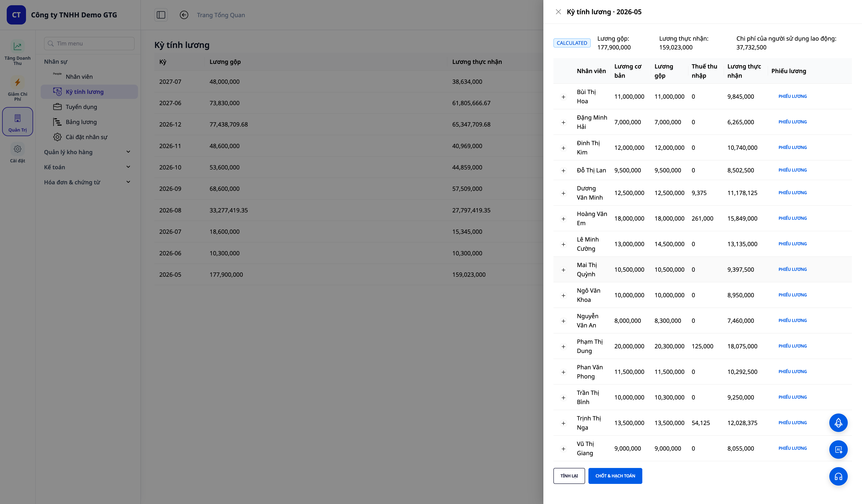
Task: Expand Hoàng Văn Em payroll row
Action: 563,219
